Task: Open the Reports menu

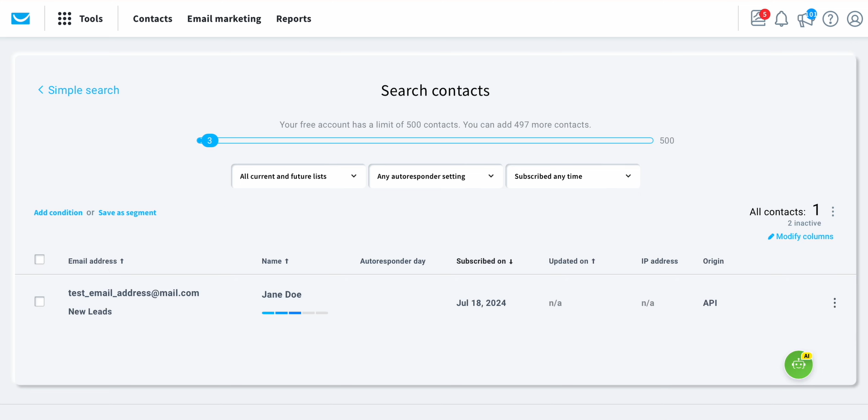Action: tap(294, 18)
